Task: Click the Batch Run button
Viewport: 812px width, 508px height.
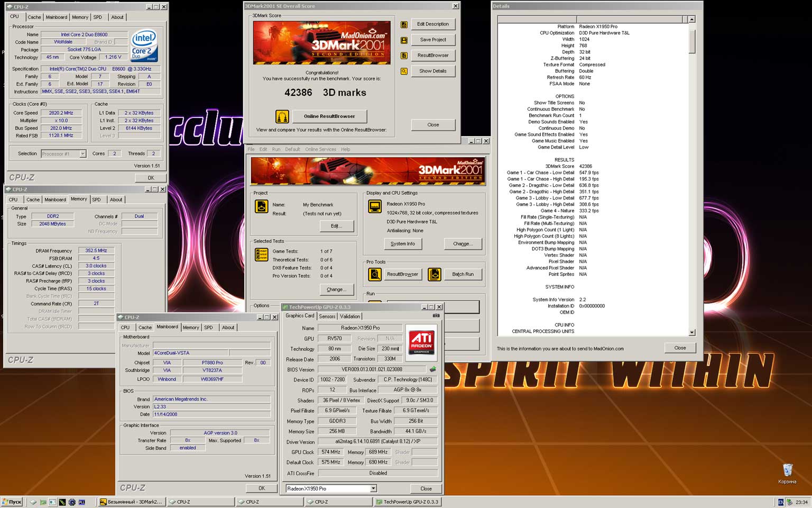Action: coord(463,274)
